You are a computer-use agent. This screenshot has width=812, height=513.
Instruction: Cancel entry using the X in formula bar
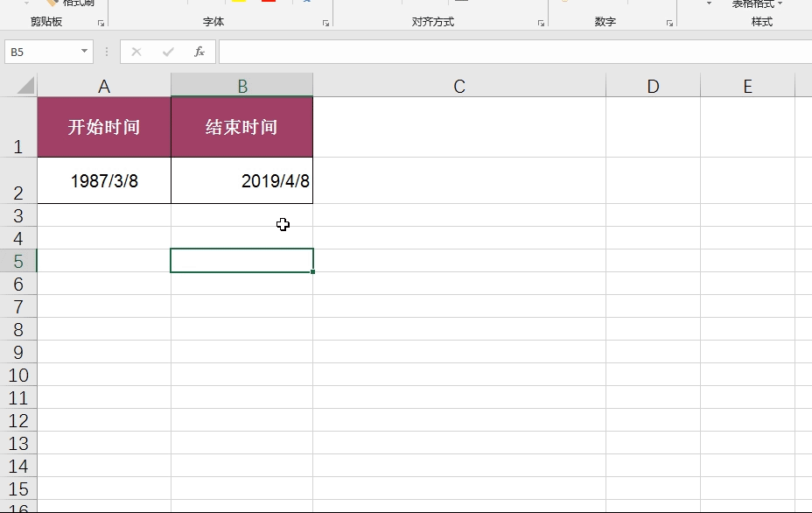(136, 51)
